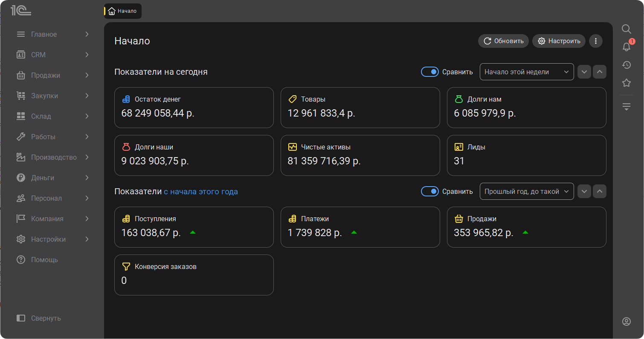The width and height of the screenshot is (644, 339).
Task: Open the sidebar functions menu icon
Action: click(x=626, y=107)
